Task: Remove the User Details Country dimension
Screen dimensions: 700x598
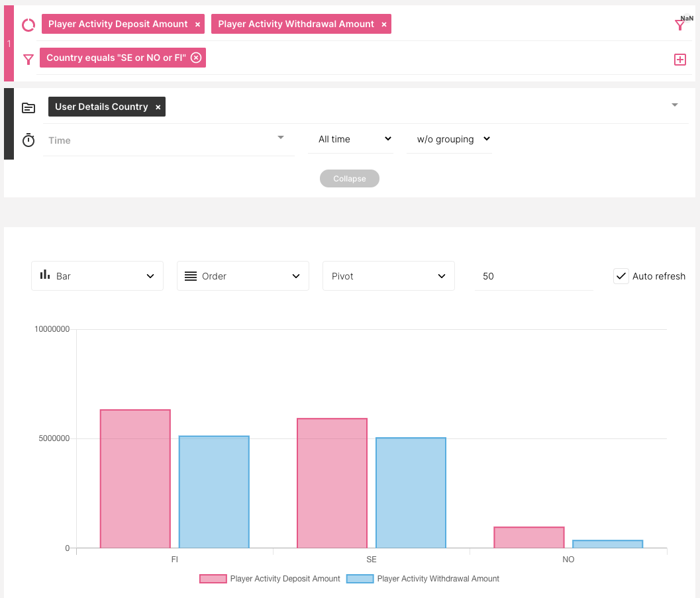Action: (158, 107)
